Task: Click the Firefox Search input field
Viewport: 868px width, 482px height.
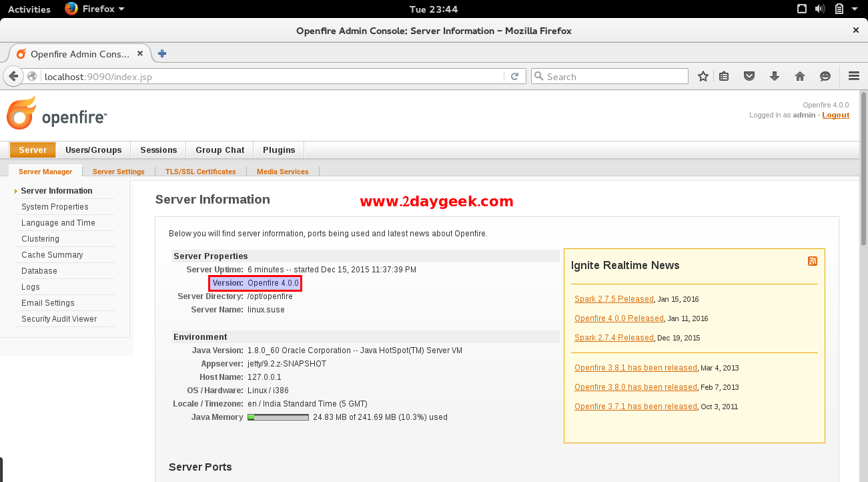Action: click(x=610, y=77)
